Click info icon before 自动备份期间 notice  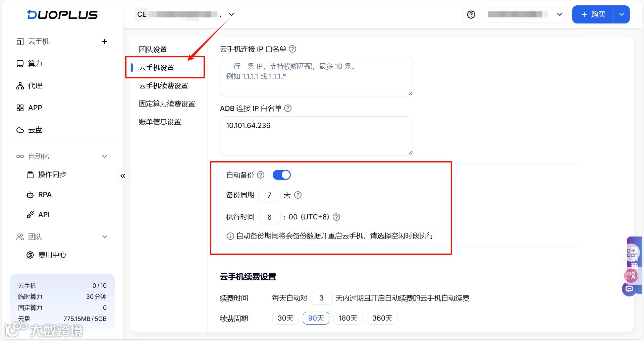click(x=230, y=236)
